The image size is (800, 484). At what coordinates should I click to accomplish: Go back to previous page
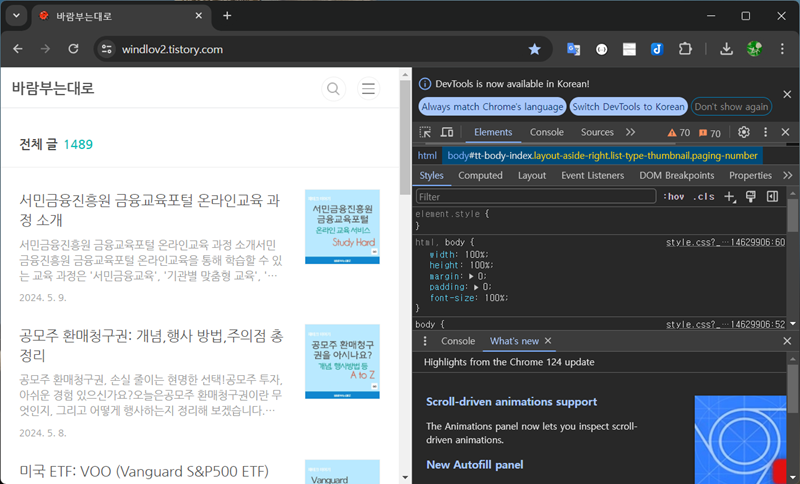pos(18,49)
